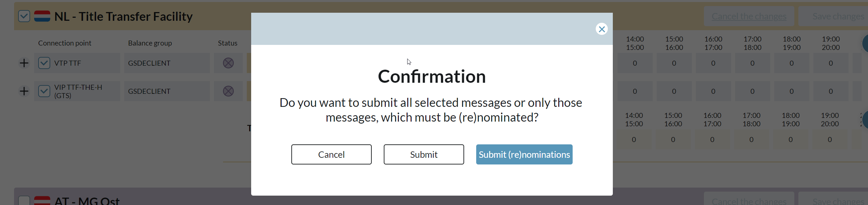The height and width of the screenshot is (205, 868).
Task: Click the GSDECLIENT balance group for VTP TTF
Action: point(149,63)
